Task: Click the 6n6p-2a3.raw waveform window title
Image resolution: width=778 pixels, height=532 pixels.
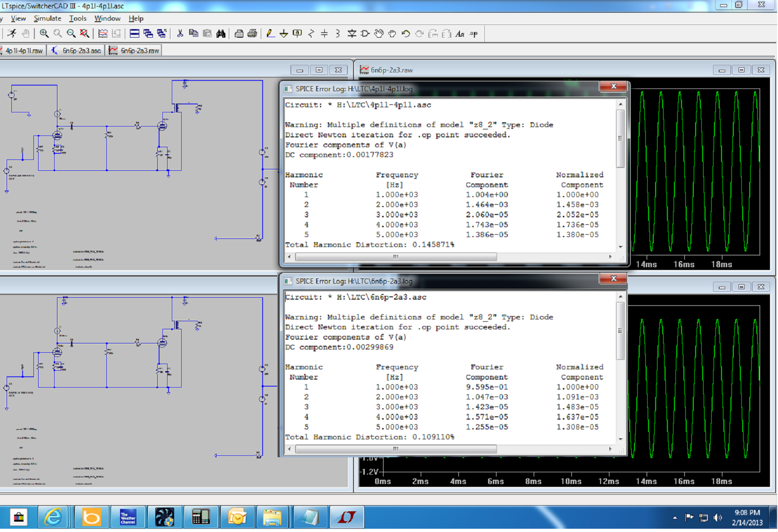Action: (392, 70)
